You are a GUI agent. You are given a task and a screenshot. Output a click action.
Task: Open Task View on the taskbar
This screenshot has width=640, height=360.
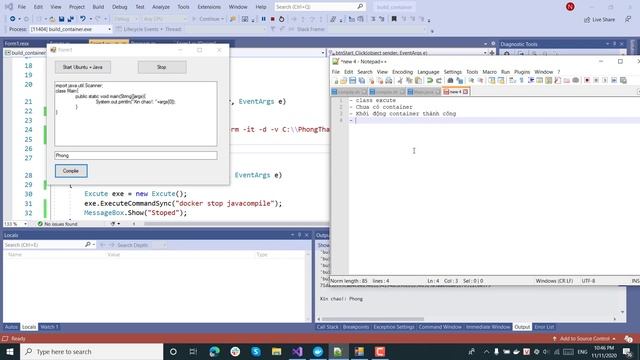click(193, 351)
